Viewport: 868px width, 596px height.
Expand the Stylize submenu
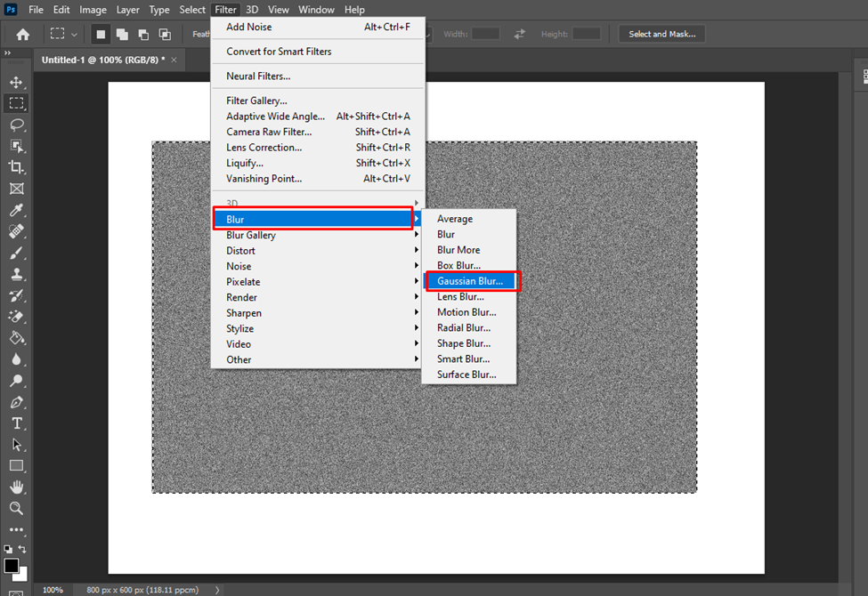point(315,329)
